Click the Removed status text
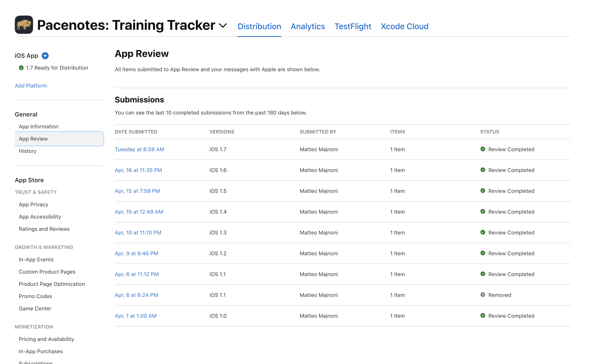The height and width of the screenshot is (364, 598). point(500,295)
